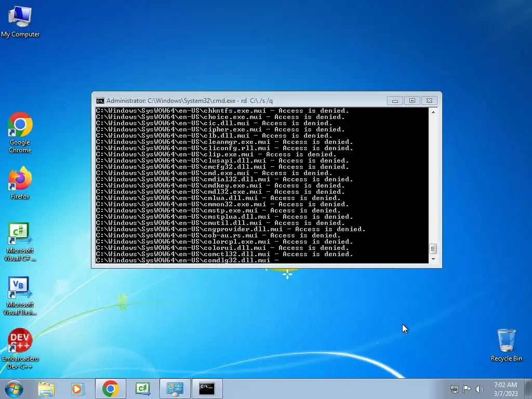Click the cmd window scrollbar thumb
This screenshot has height=399, width=532.
[x=433, y=249]
